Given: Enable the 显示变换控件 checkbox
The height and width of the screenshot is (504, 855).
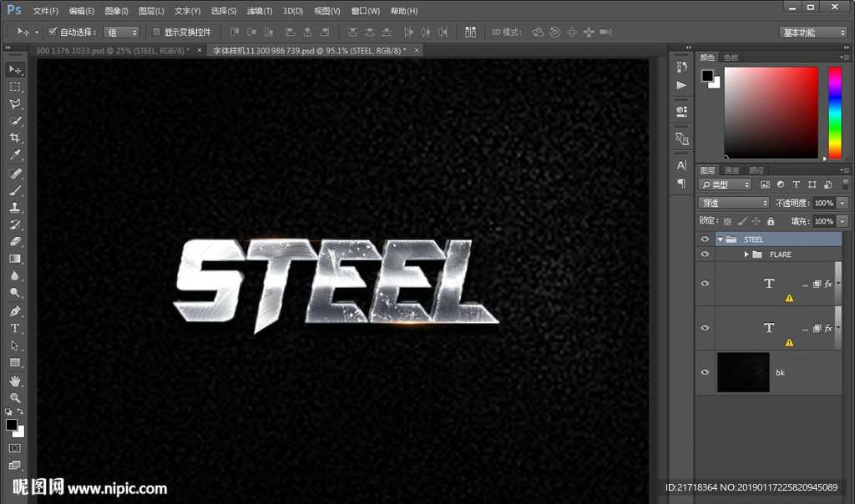Looking at the screenshot, I should point(156,33).
